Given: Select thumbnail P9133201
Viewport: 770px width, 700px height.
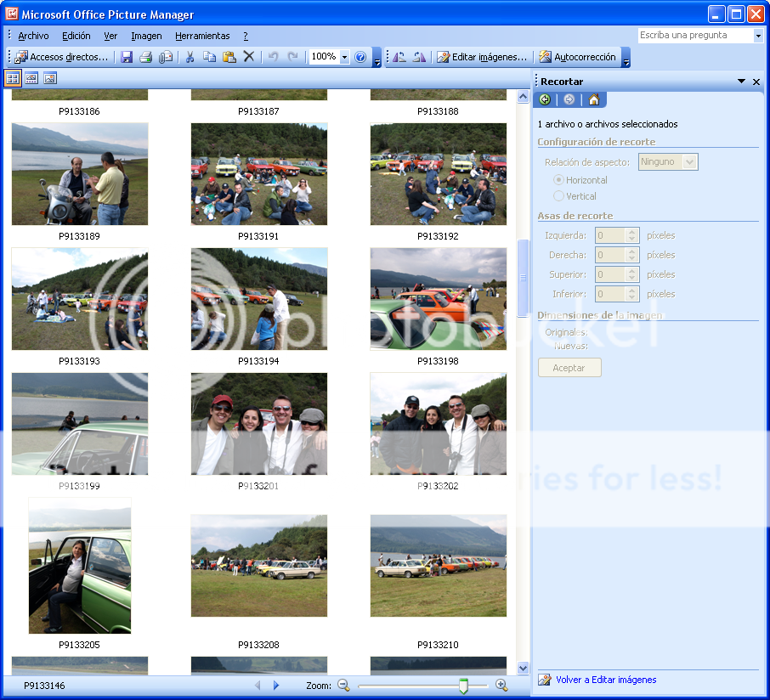Looking at the screenshot, I should click(x=259, y=424).
